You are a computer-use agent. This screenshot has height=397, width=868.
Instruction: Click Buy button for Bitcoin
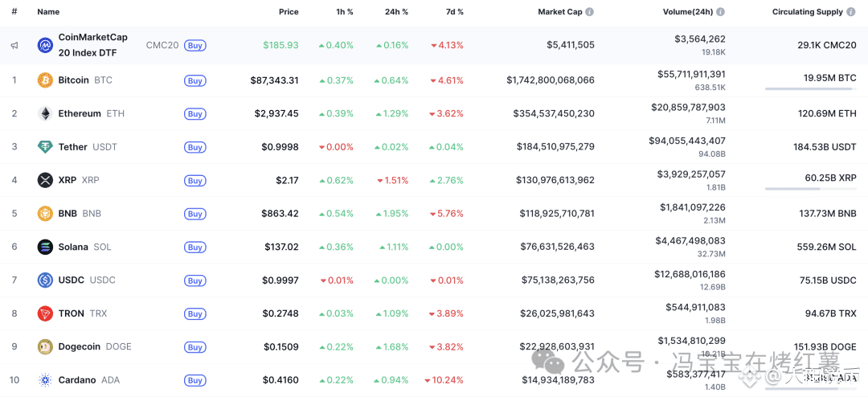click(194, 81)
